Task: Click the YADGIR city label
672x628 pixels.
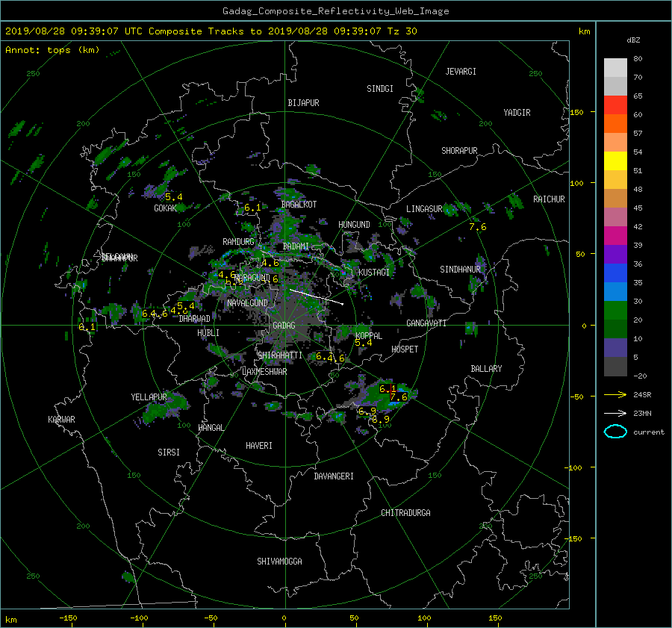Action: pyautogui.click(x=517, y=113)
